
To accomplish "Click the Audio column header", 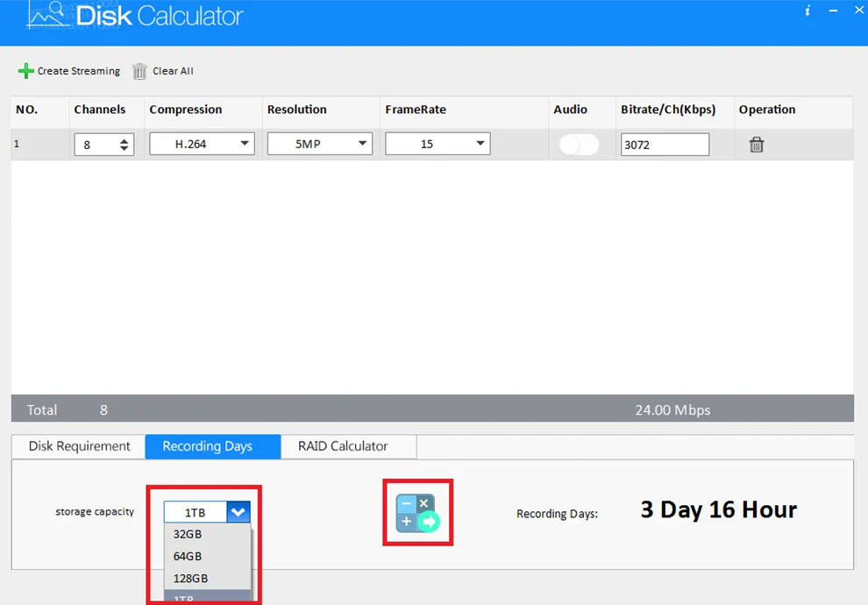I will point(570,110).
